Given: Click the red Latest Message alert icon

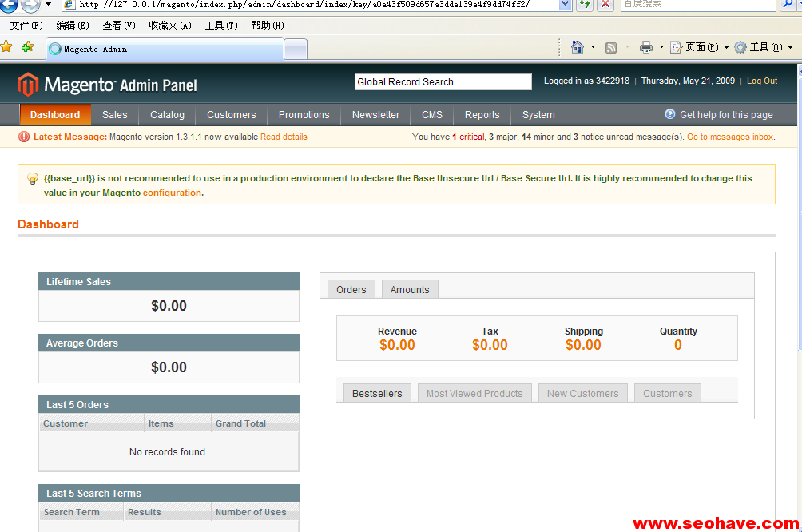Looking at the screenshot, I should [x=24, y=137].
